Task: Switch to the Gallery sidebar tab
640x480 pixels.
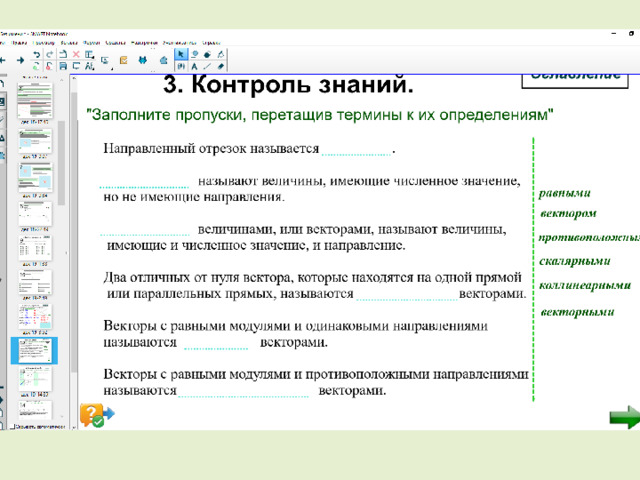Action: [2, 102]
